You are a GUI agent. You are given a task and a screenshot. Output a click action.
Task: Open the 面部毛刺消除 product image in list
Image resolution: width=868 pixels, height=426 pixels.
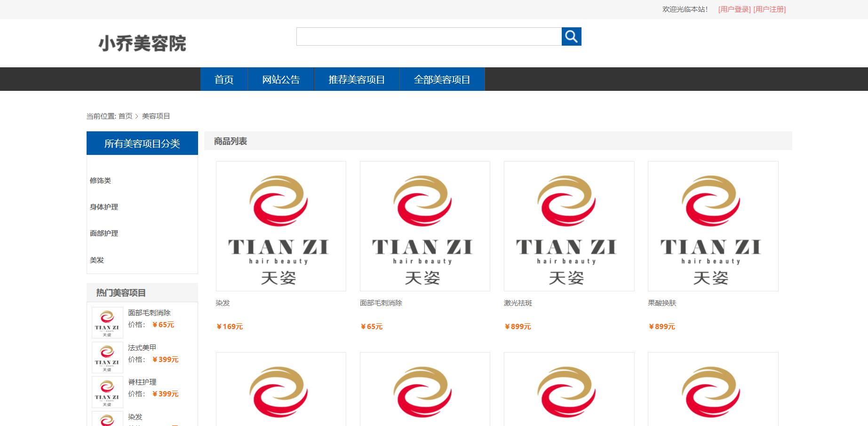pos(425,226)
